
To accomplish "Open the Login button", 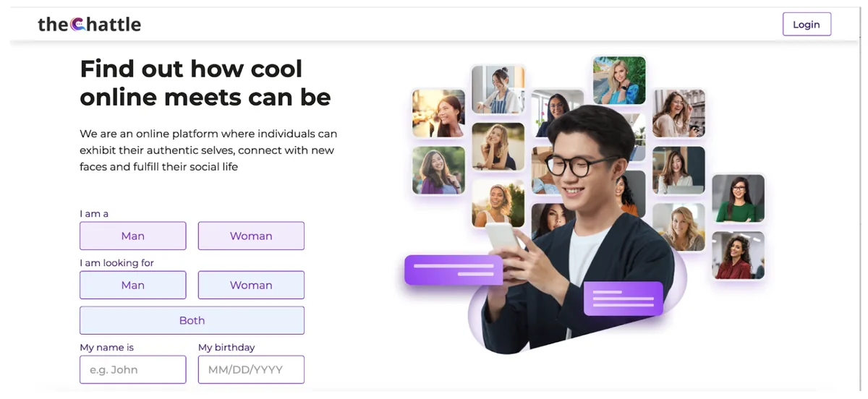I will click(807, 24).
